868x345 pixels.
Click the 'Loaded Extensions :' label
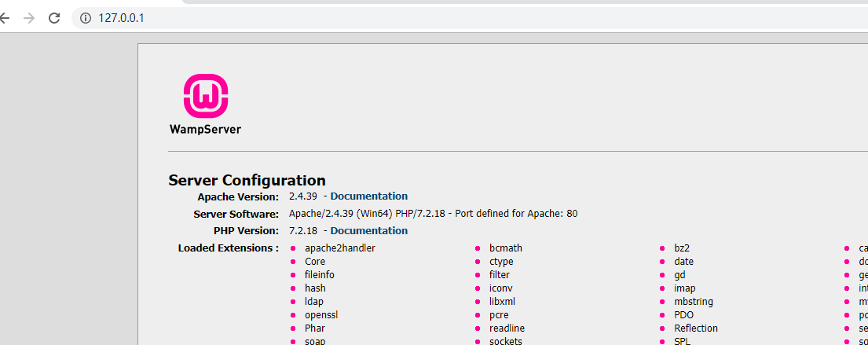(229, 248)
